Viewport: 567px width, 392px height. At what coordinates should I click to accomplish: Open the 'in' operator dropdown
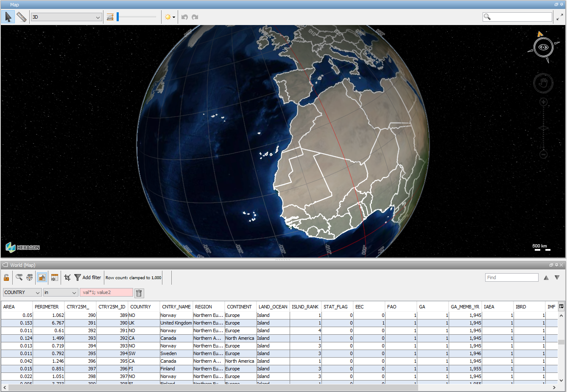pos(61,293)
